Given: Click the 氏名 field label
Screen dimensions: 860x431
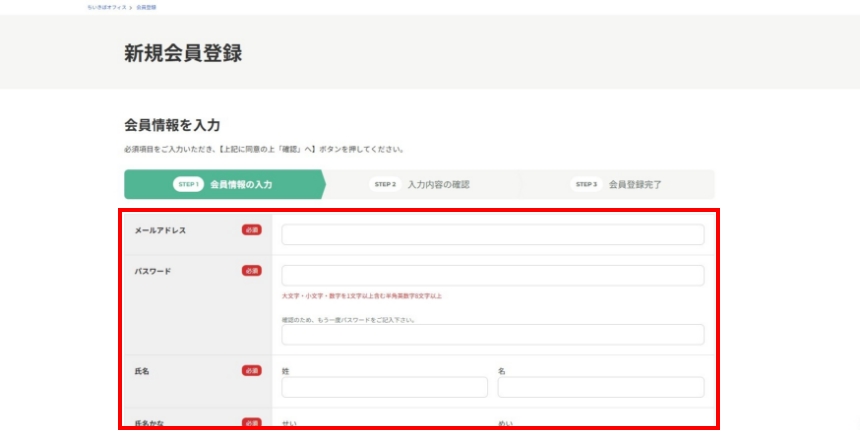Looking at the screenshot, I should click(142, 371).
